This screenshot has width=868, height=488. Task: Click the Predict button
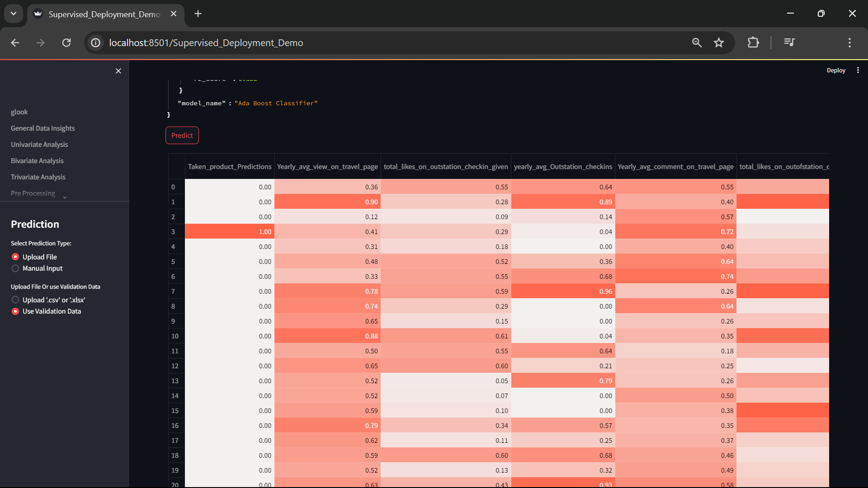point(182,135)
